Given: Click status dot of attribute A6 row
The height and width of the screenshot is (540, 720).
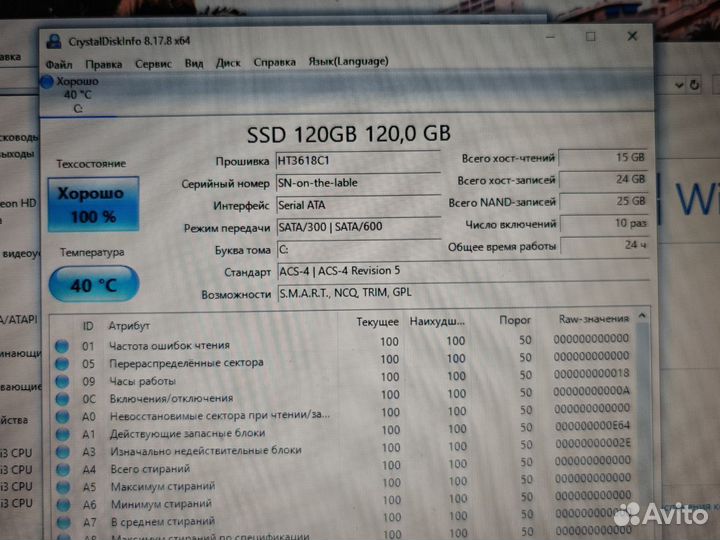Looking at the screenshot, I should click(x=64, y=505).
